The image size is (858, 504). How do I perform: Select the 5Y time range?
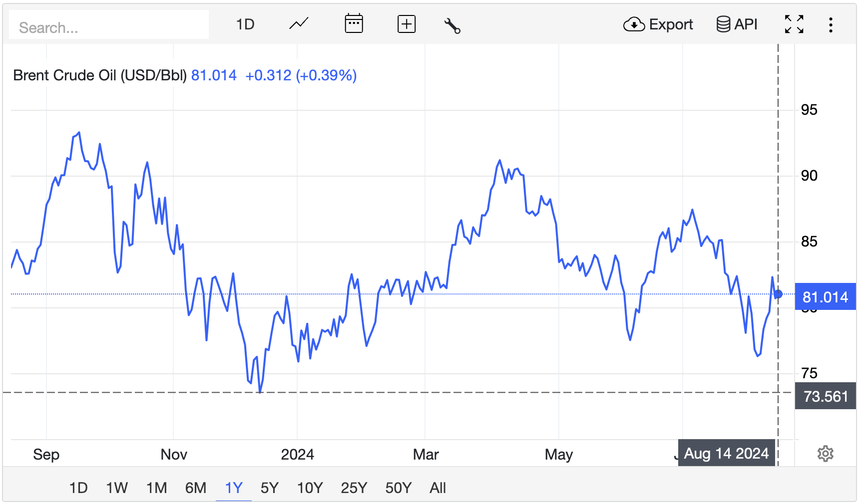[x=270, y=488]
